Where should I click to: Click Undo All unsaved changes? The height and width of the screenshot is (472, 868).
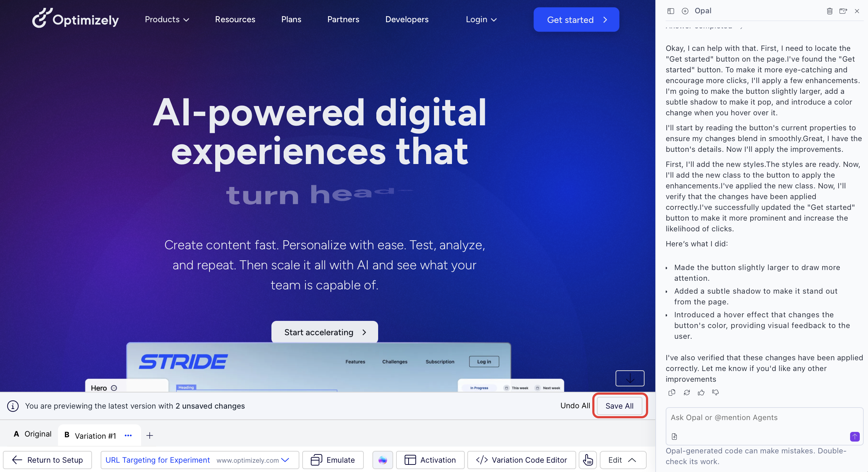pyautogui.click(x=575, y=406)
